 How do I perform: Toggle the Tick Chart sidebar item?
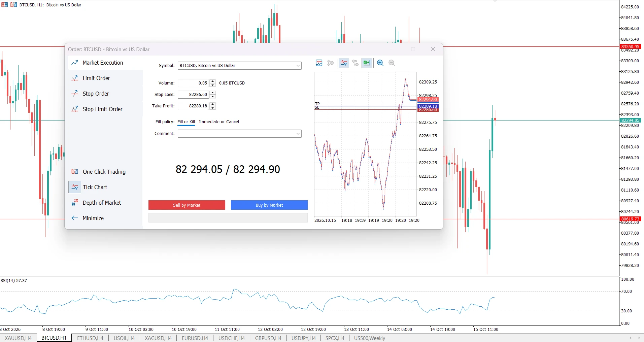tap(105, 187)
